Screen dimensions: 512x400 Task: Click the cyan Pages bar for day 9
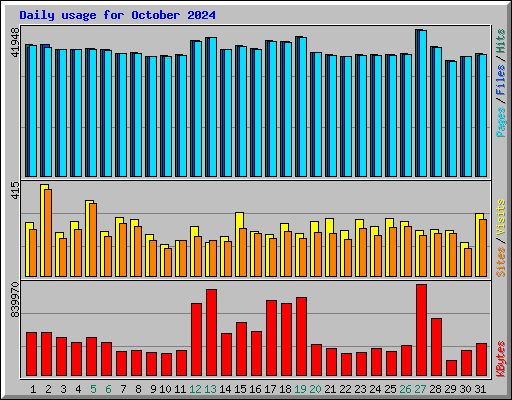click(153, 116)
